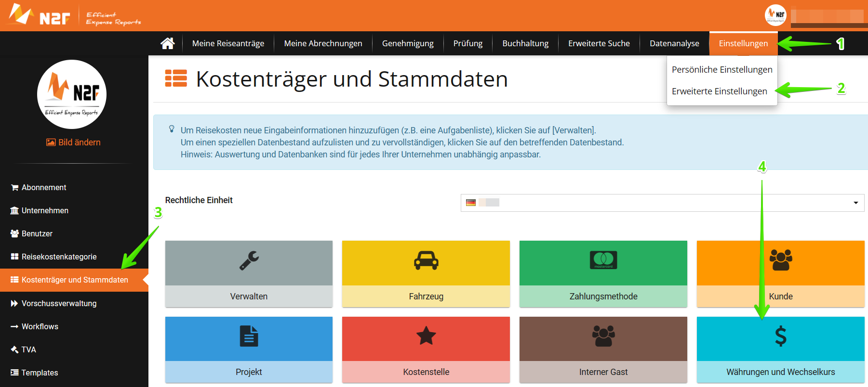Open Erweiterte Suche
Image resolution: width=868 pixels, height=387 pixels.
[x=599, y=43]
